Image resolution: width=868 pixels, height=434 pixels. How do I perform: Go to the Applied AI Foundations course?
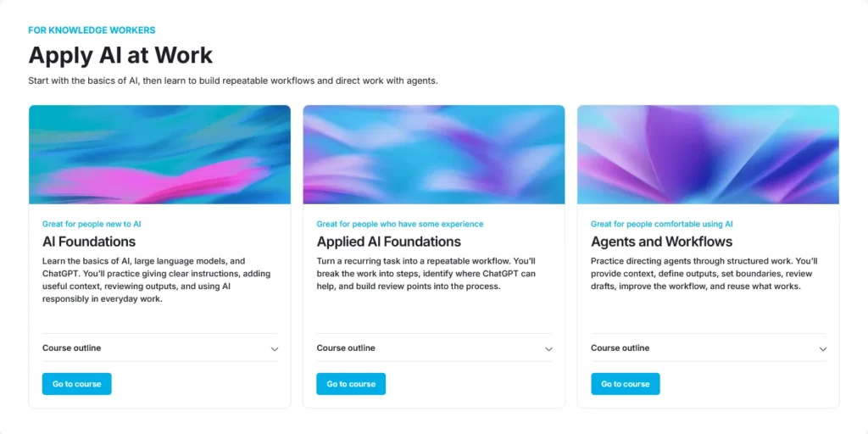351,384
